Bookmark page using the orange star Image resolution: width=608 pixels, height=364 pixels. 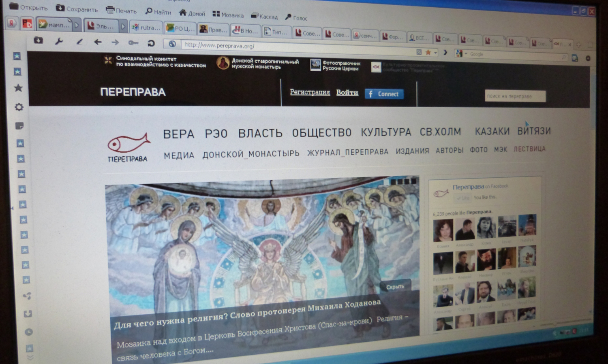(x=428, y=52)
